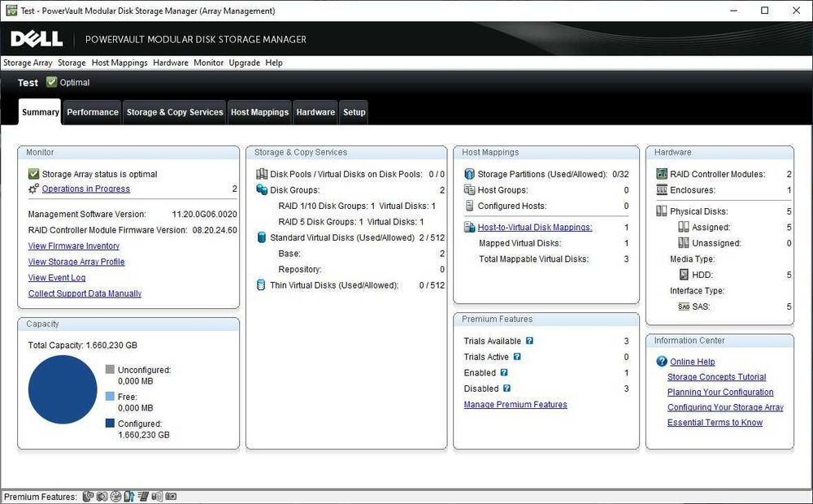Click the Unassigned disks icon

(x=684, y=243)
